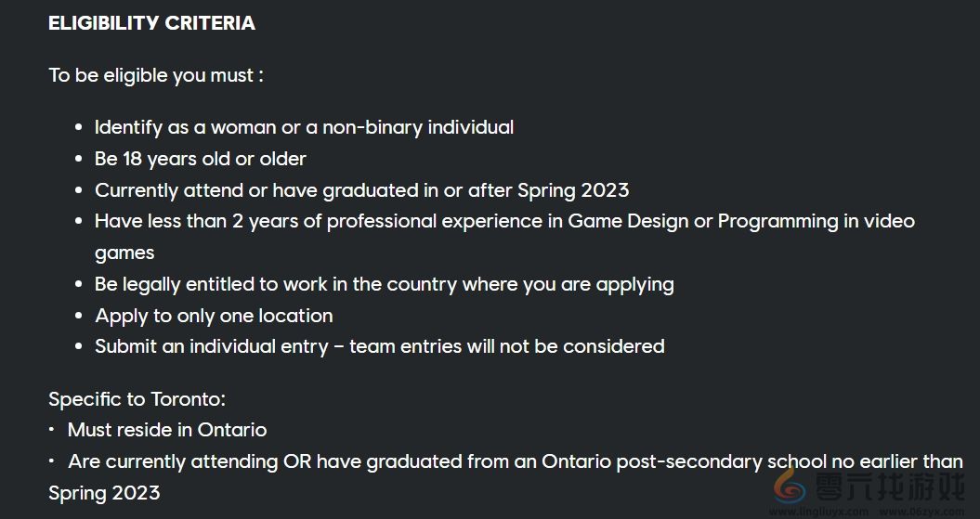The height and width of the screenshot is (519, 980).
Task: Click the final "Spring 2023" text at bottom left
Action: [104, 493]
